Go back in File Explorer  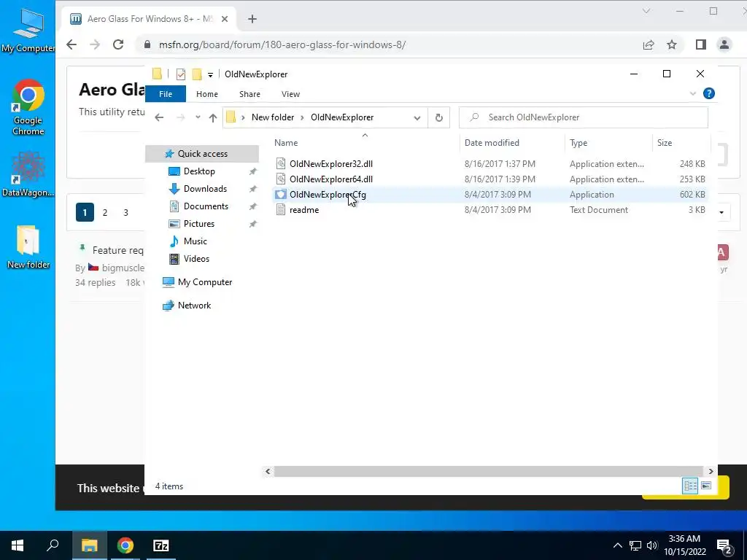tap(159, 117)
